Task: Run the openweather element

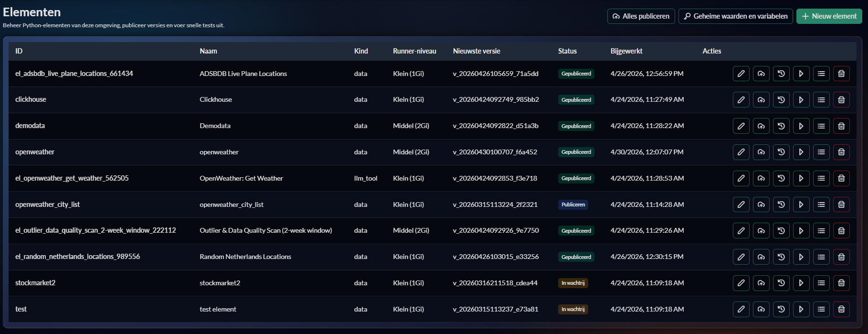Action: click(x=801, y=152)
